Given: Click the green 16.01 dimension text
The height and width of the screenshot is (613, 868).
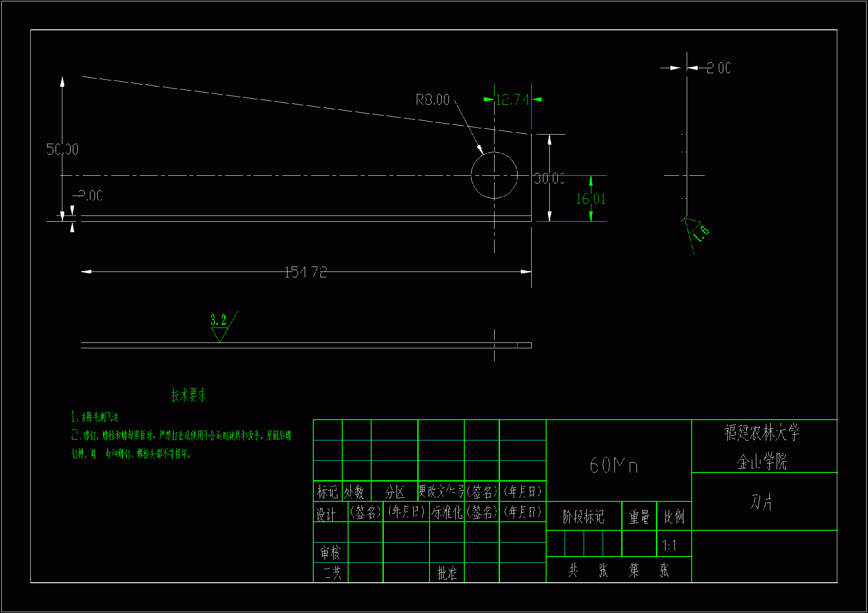Looking at the screenshot, I should [590, 199].
